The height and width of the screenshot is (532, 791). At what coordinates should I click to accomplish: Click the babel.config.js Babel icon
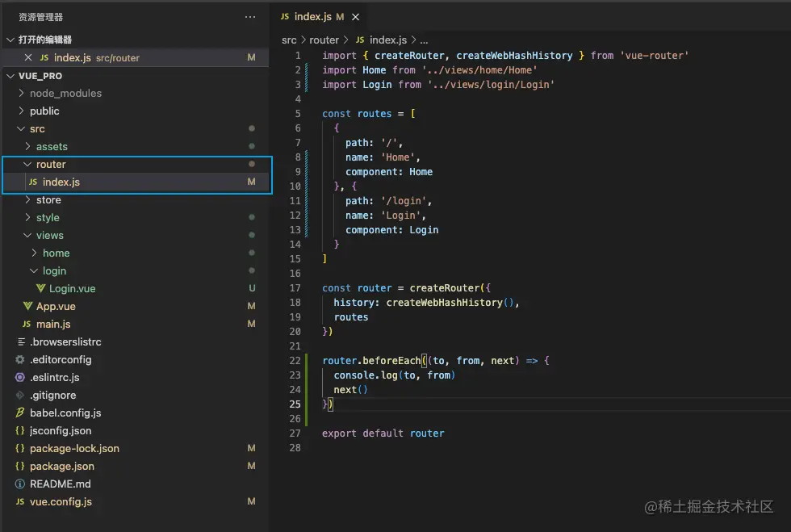(x=20, y=413)
